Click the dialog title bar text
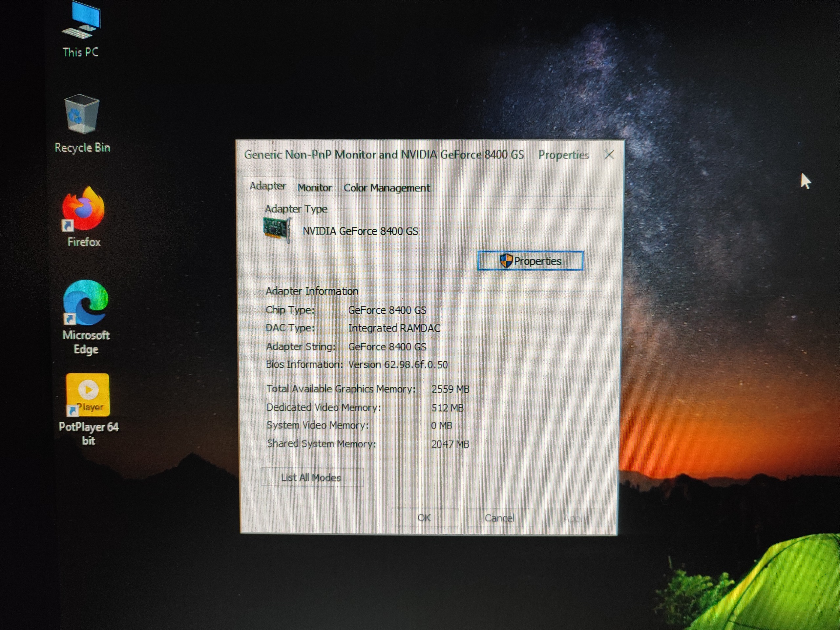Image resolution: width=840 pixels, height=630 pixels. pyautogui.click(x=384, y=155)
